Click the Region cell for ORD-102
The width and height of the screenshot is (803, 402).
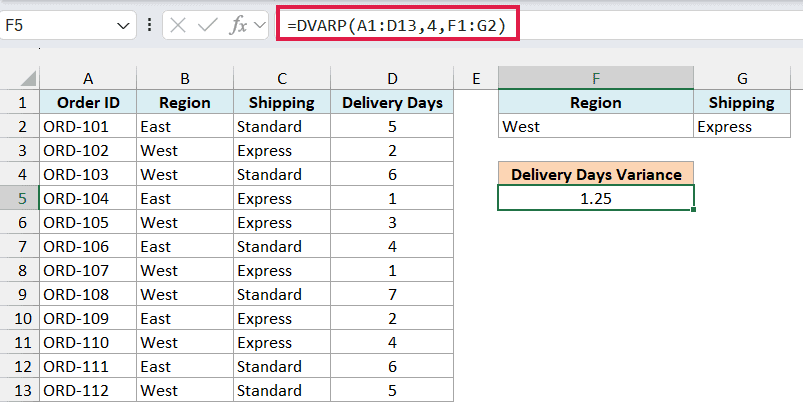[185, 151]
